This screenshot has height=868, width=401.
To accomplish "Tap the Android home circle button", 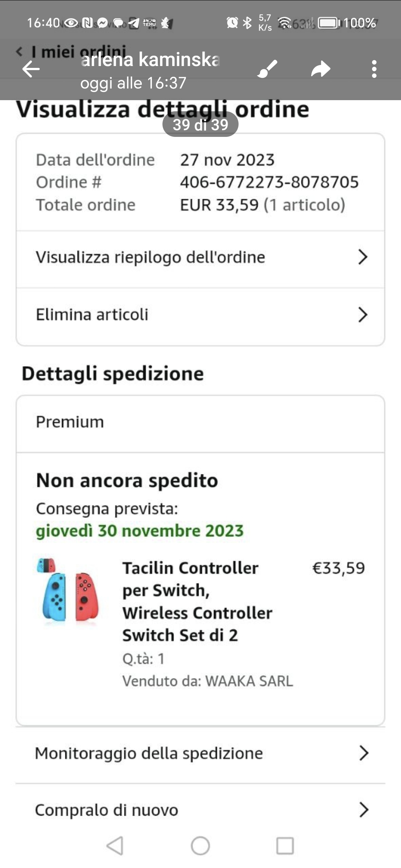I will (200, 846).
